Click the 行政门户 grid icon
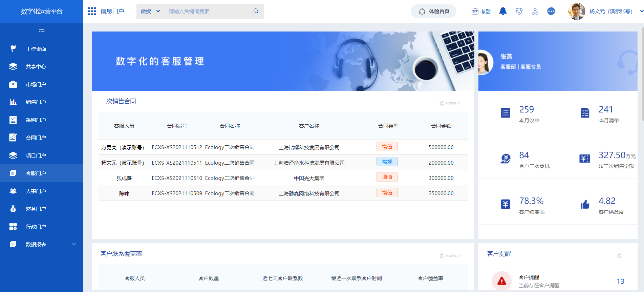This screenshot has width=644, height=292. 13,227
